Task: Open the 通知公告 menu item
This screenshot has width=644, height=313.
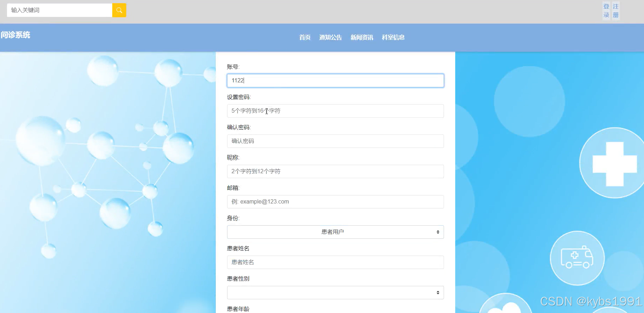Action: (x=331, y=37)
